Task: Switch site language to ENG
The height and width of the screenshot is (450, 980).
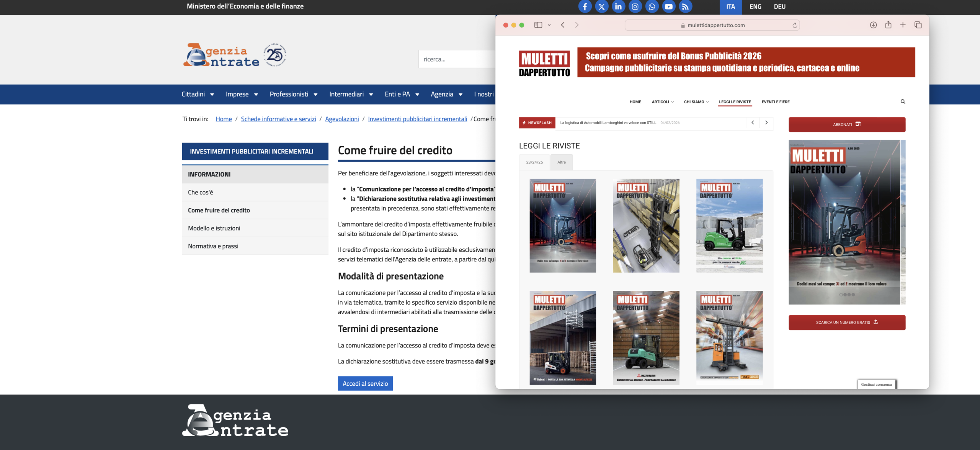Action: coord(755,7)
